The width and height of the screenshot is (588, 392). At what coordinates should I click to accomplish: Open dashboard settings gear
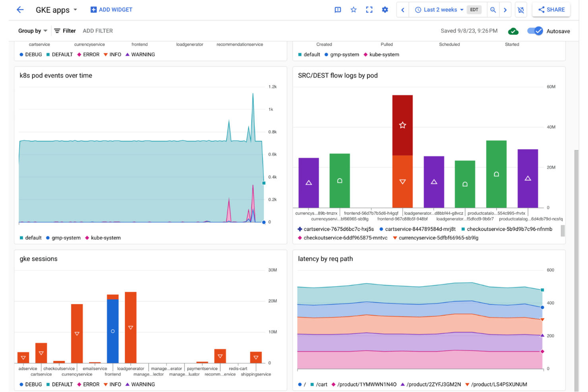click(385, 10)
